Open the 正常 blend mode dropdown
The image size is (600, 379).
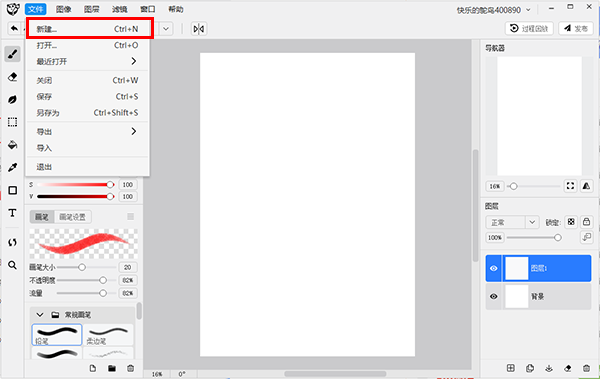(x=512, y=222)
